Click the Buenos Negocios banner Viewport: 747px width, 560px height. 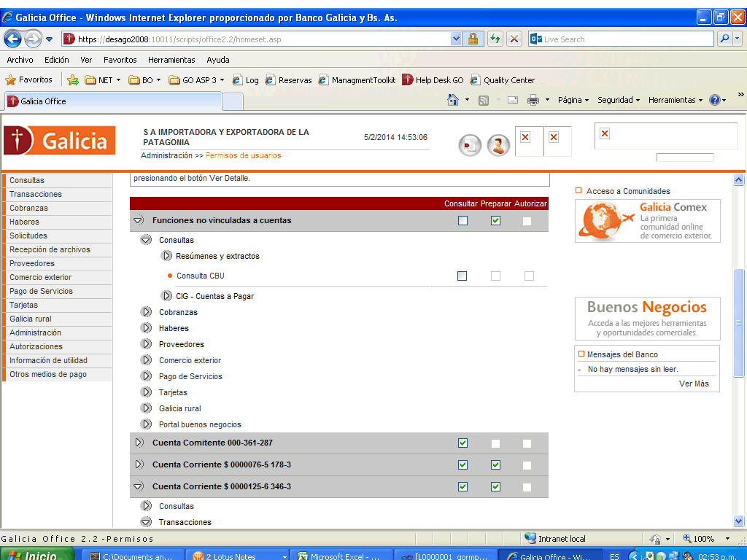[648, 319]
